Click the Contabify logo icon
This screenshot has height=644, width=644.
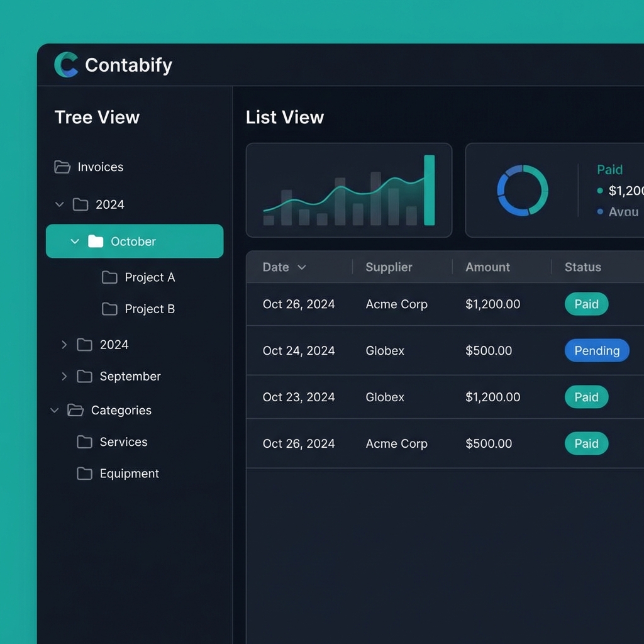pyautogui.click(x=67, y=65)
